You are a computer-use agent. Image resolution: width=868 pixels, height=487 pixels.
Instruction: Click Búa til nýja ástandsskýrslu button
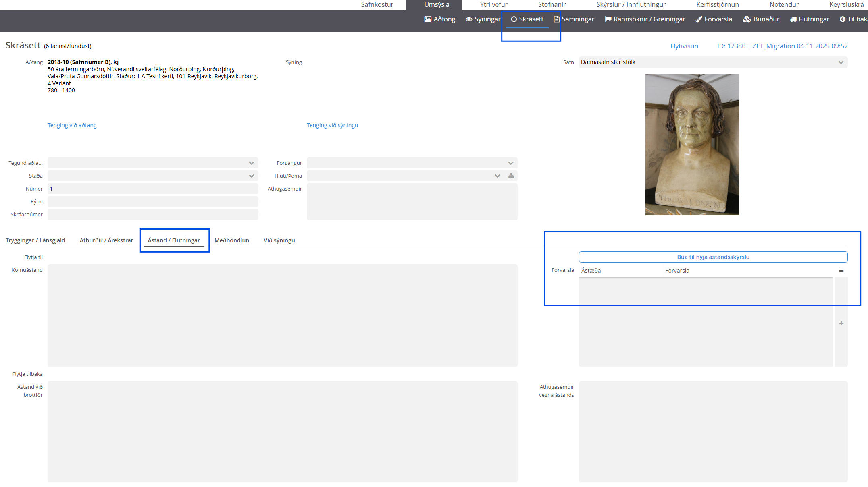(x=713, y=257)
